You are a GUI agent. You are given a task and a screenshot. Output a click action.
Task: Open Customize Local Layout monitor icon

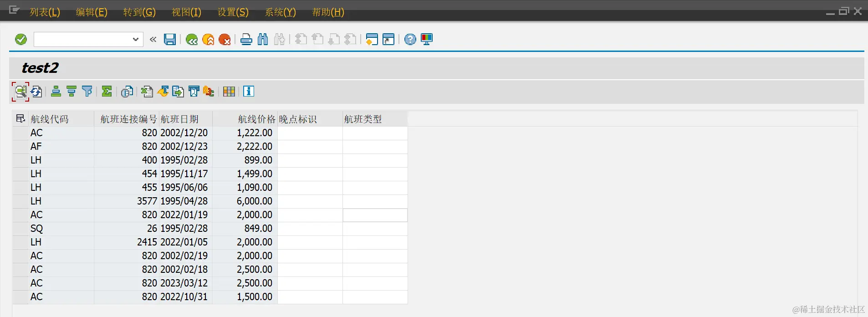[427, 40]
